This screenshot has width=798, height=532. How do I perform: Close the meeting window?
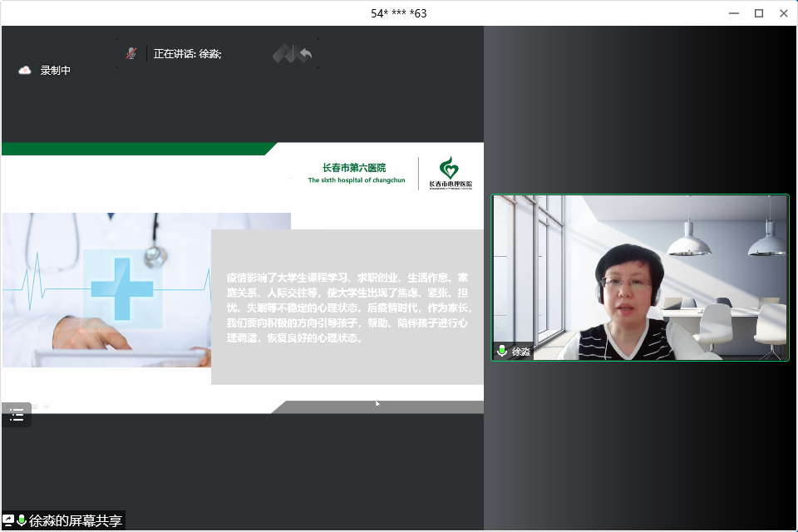(784, 12)
